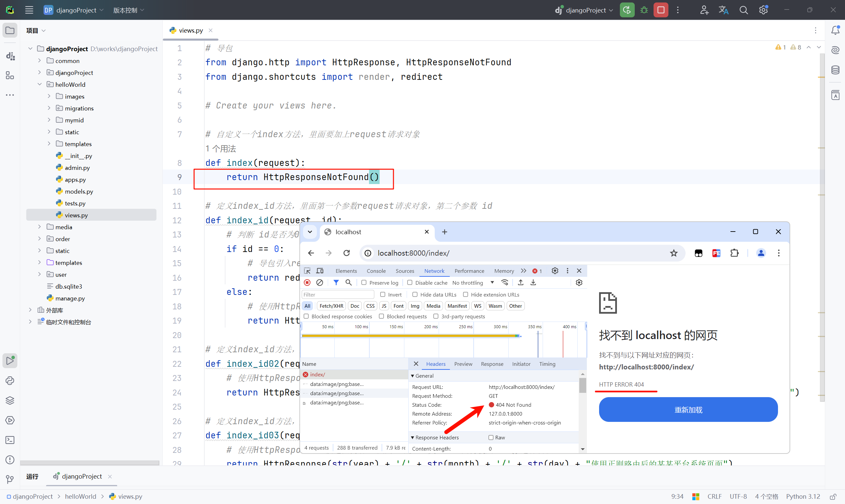845x504 pixels.
Task: Click the DevTools inspect element icon
Action: 307,271
